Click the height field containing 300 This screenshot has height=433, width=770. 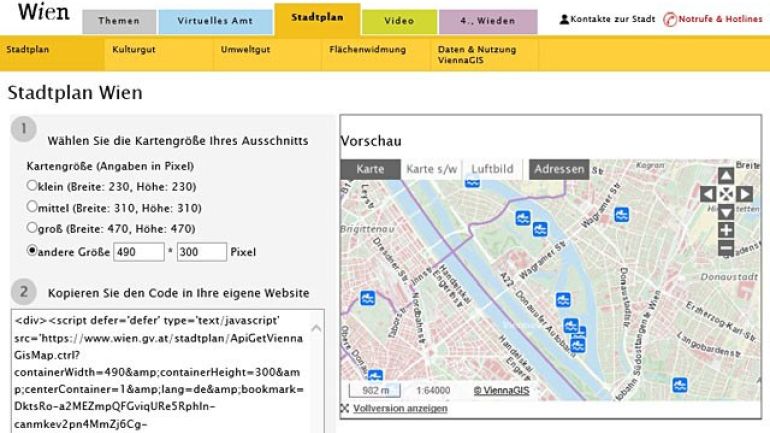coord(202,252)
